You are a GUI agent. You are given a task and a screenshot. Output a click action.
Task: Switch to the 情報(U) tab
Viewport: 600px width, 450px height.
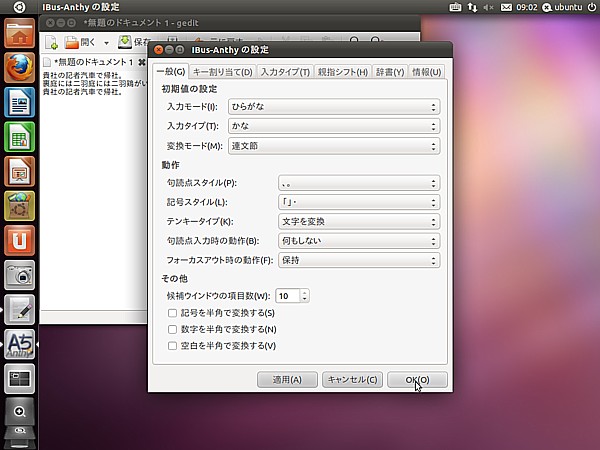pos(426,72)
